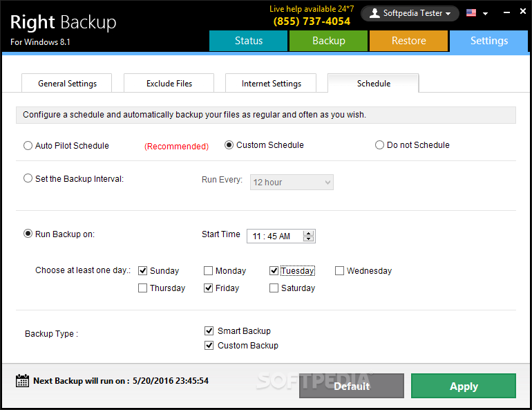Screen dimensions: 532x410
Task: Switch to Exclude Files sub-tab
Action: tap(169, 83)
